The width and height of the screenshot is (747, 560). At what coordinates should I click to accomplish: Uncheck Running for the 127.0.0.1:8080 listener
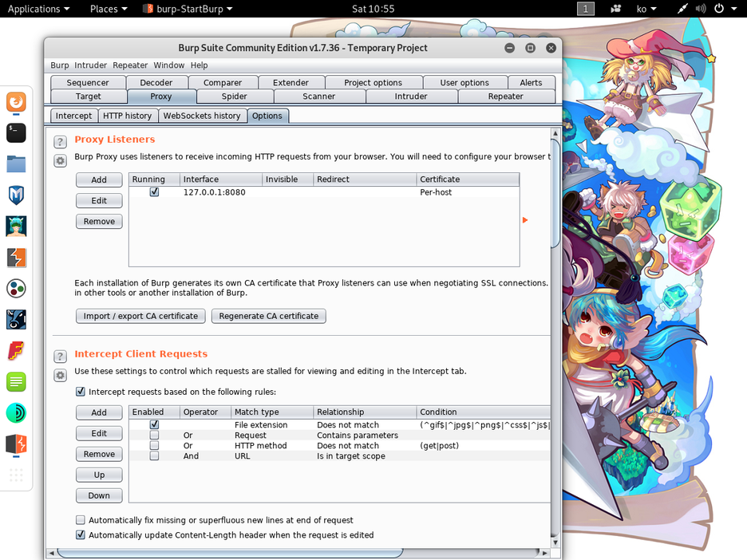[154, 192]
